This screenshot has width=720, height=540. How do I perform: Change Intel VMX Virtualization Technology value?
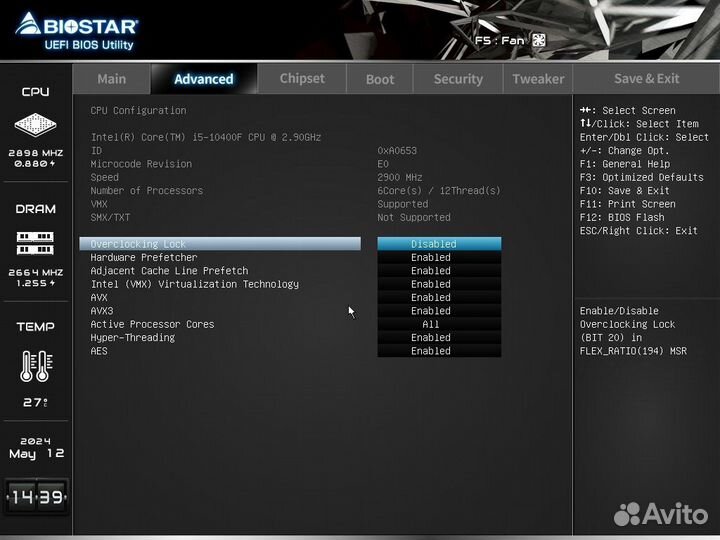(439, 284)
